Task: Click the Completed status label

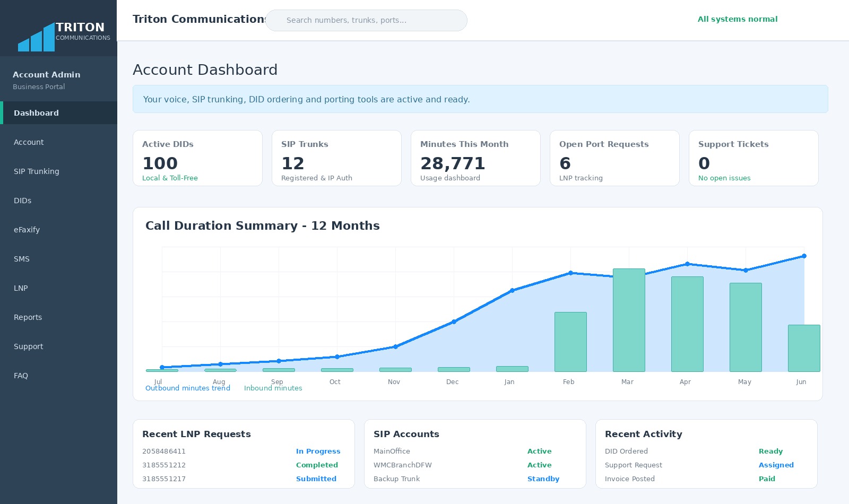Action: tap(317, 465)
